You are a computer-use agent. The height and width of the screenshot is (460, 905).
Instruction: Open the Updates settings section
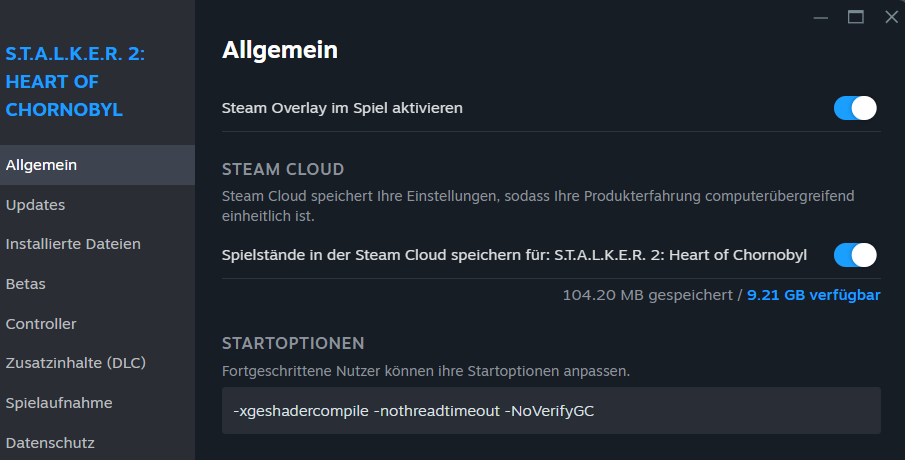(x=36, y=205)
